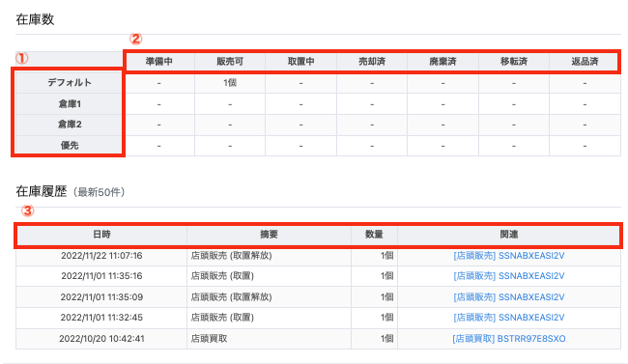Select the 倉庫1 row header
This screenshot has height=364, width=628.
[x=70, y=103]
